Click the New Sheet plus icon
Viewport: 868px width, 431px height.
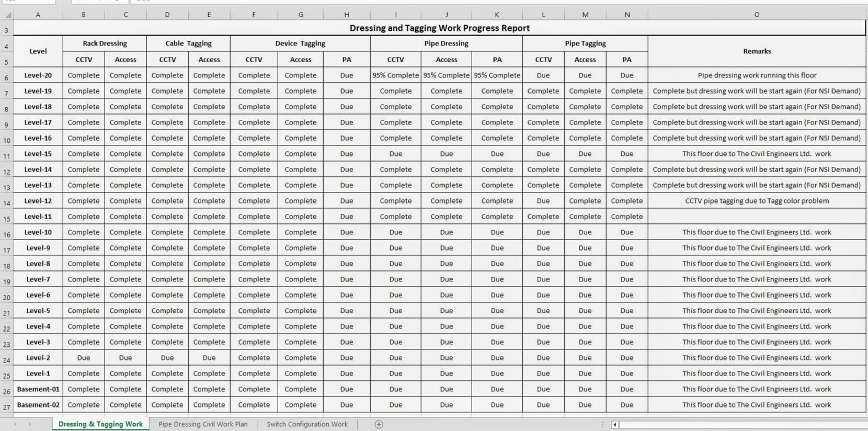[x=379, y=424]
